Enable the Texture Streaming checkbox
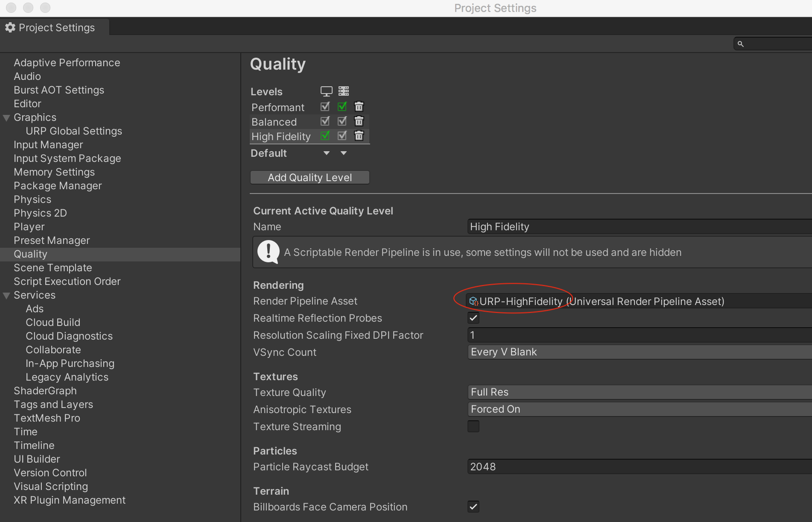The image size is (812, 522). (x=473, y=426)
